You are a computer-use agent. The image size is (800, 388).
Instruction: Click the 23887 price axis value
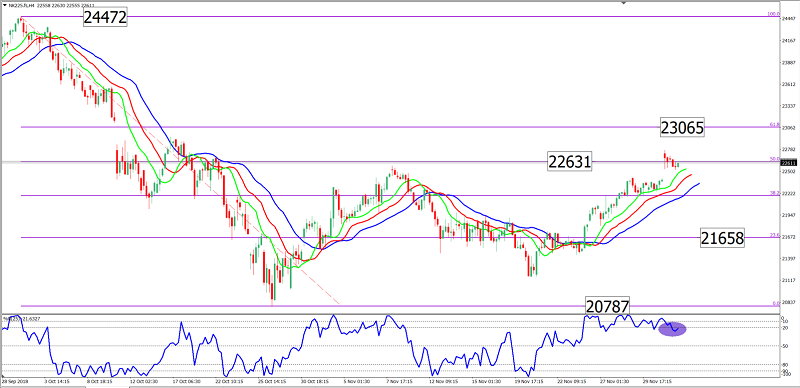click(789, 62)
